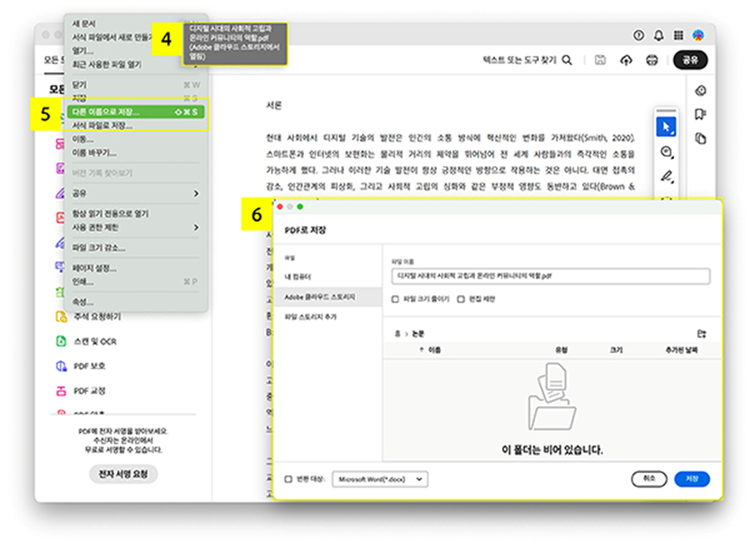The height and width of the screenshot is (548, 750).
Task: Click the 텍스트 또는 도구 찾기 search field
Action: (519, 60)
